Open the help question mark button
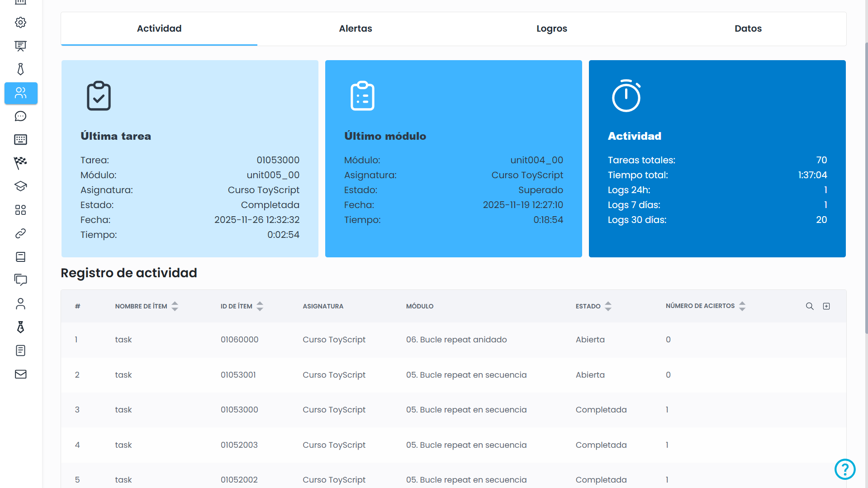This screenshot has height=488, width=868. [x=844, y=469]
